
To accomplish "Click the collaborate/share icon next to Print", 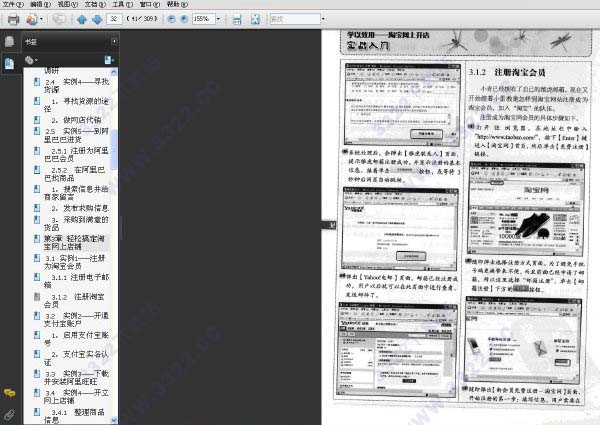I will tap(32, 19).
